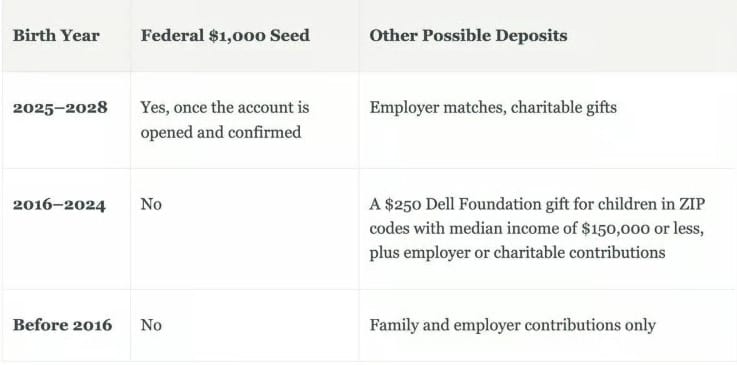Click the Birth Year column header

[x=56, y=36]
